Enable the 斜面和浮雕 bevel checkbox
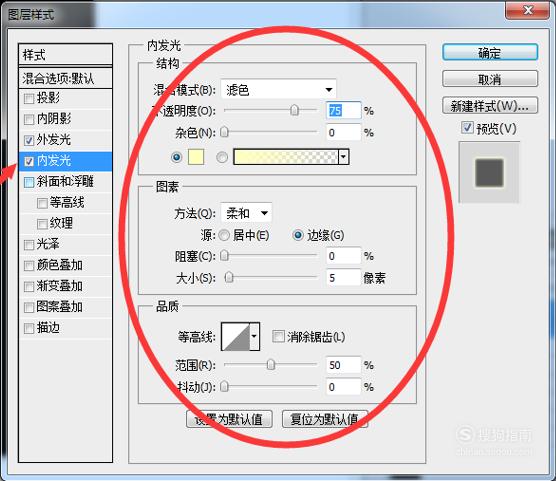556x481 pixels. 29,182
